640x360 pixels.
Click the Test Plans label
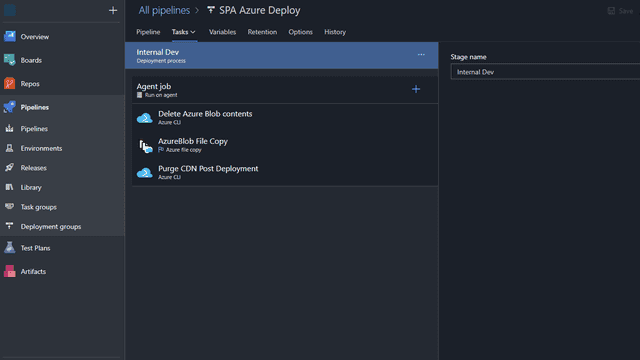(36, 248)
